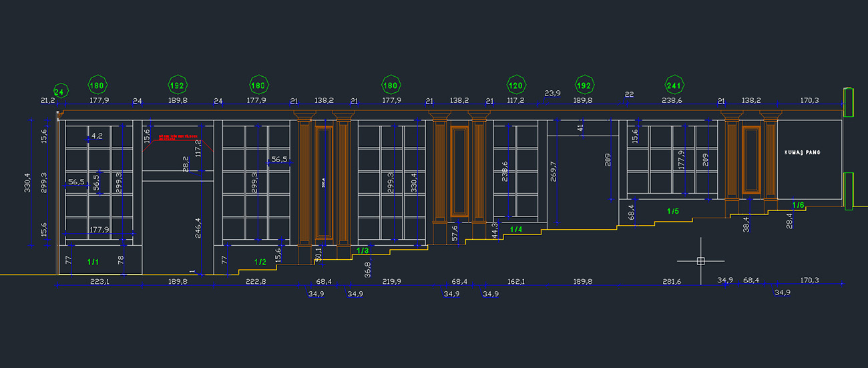868x368 pixels.
Task: Click the crosshair cursor pickbox
Action: pyautogui.click(x=700, y=260)
